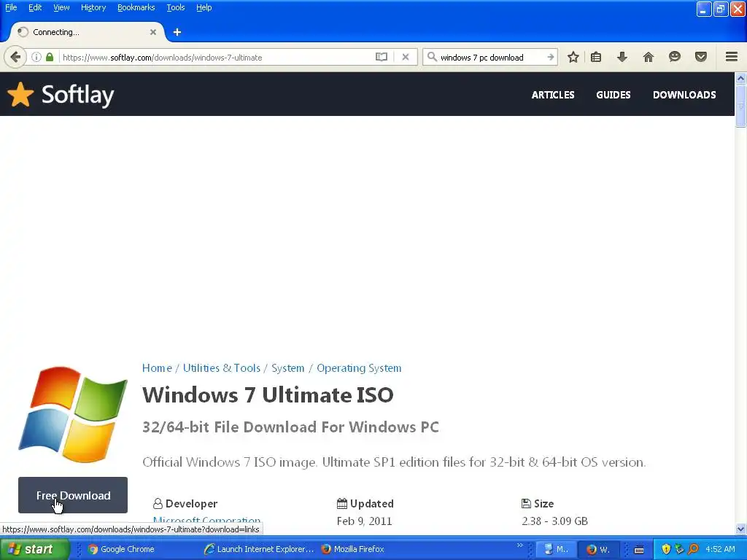Click Operating System breadcrumb link
Screen dimensions: 747x560
[359, 368]
